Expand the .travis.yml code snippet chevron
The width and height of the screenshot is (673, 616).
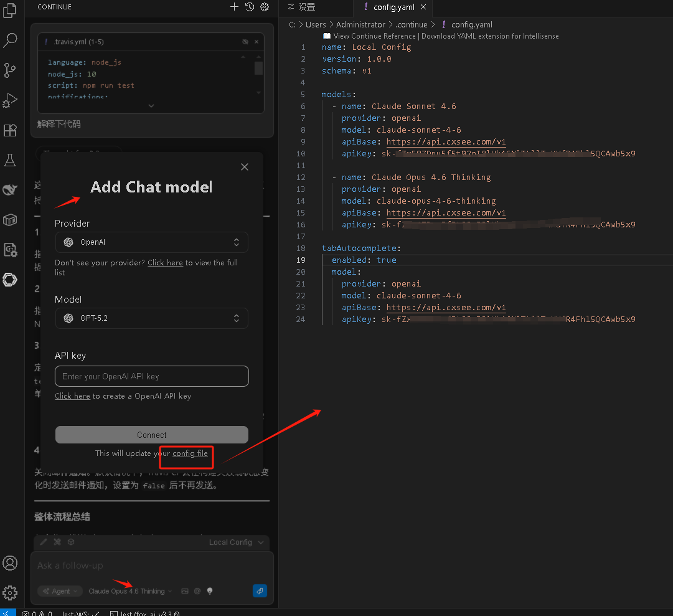151,106
